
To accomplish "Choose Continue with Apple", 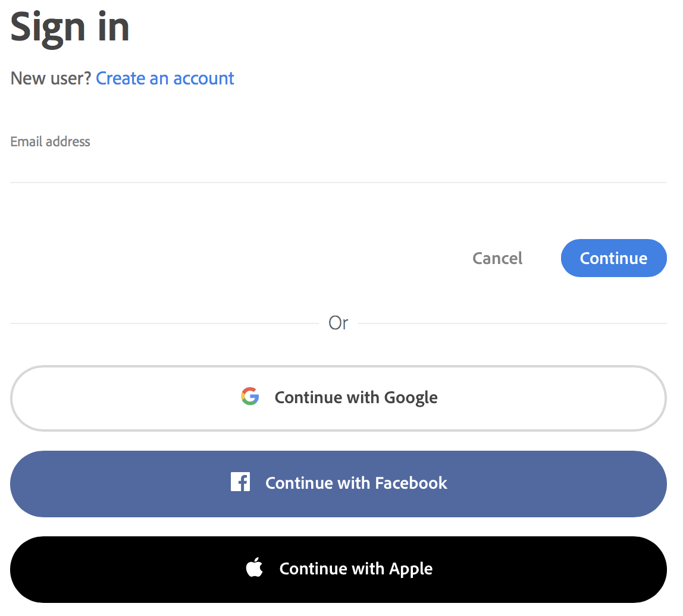I will (338, 568).
